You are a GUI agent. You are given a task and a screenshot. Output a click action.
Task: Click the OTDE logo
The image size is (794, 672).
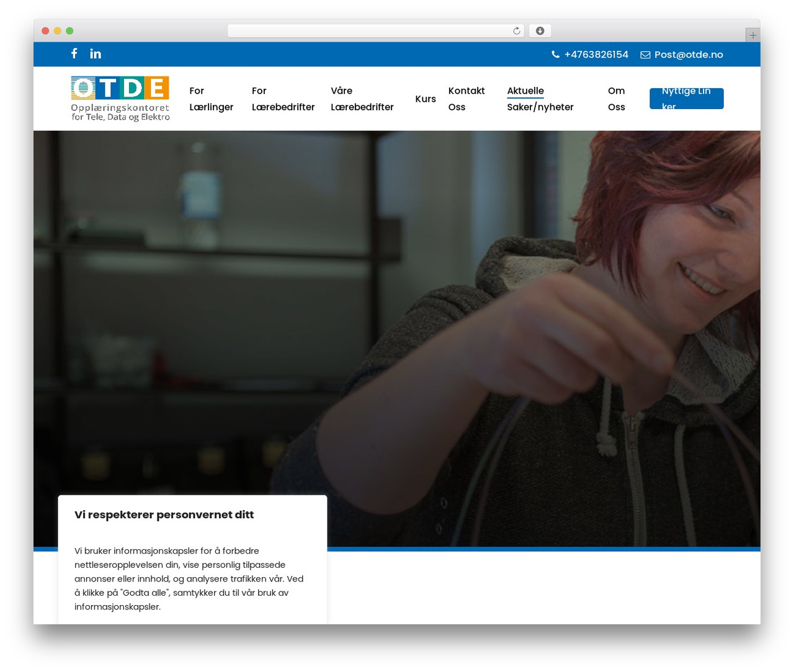pos(120,99)
